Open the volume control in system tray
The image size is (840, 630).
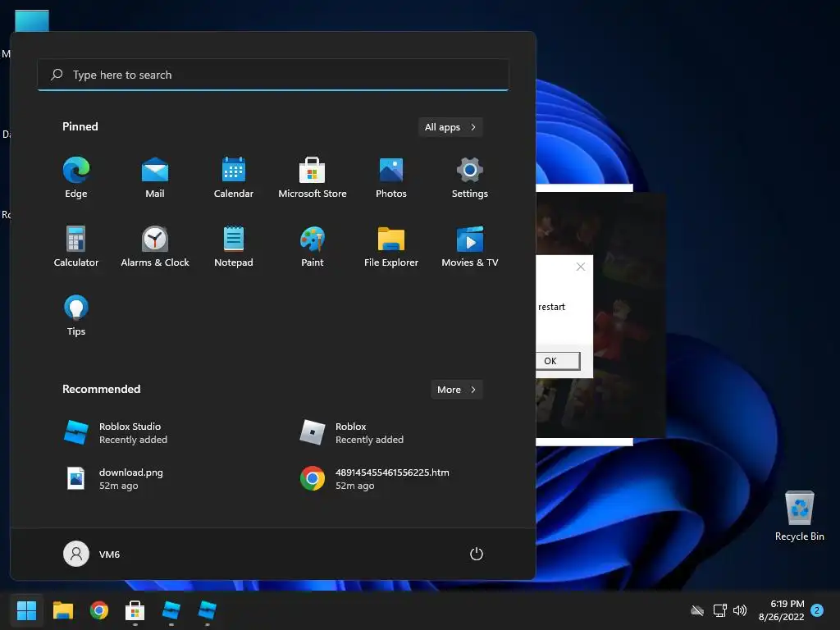click(740, 610)
